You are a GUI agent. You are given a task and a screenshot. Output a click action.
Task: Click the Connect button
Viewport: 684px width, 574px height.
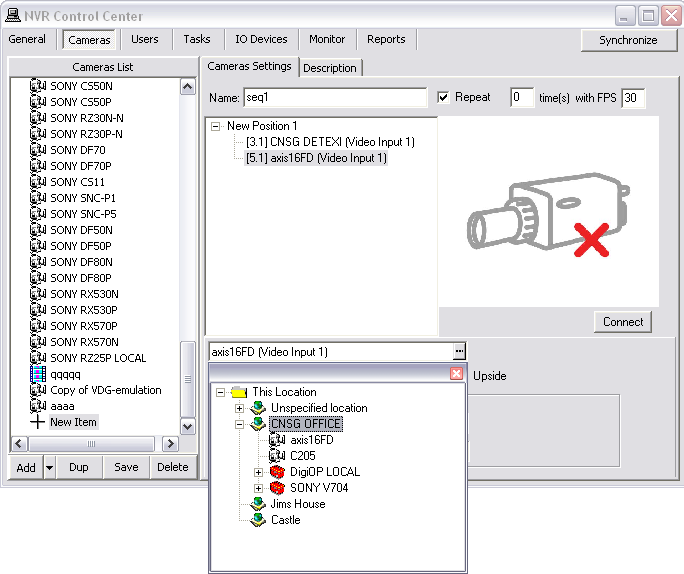click(623, 322)
